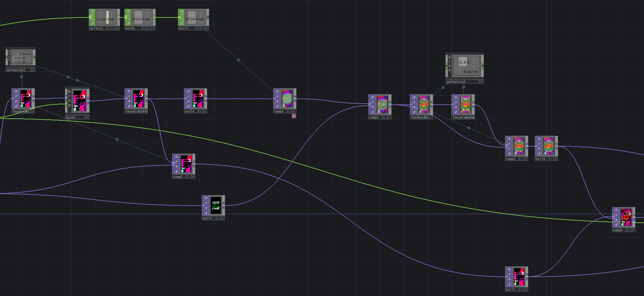The image size is (644, 296).
Task: Toggle viewer active flag on select1
Action: coord(92,11)
